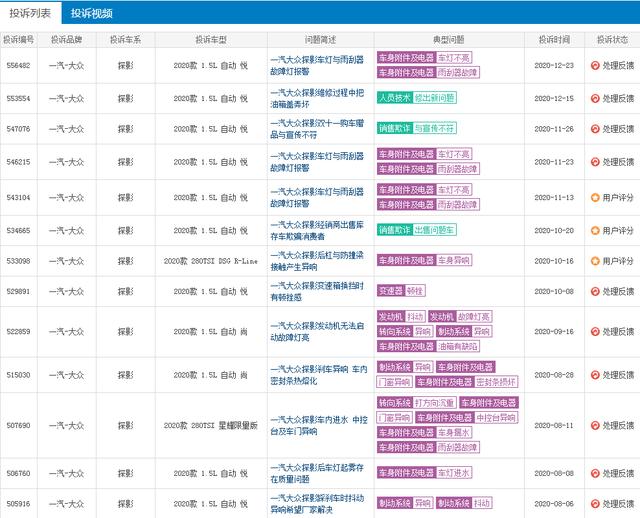Viewport: 640px width, 518px height.
Task: Open complaint about 油箱盖弄坏 in row 553554
Action: 317,98
